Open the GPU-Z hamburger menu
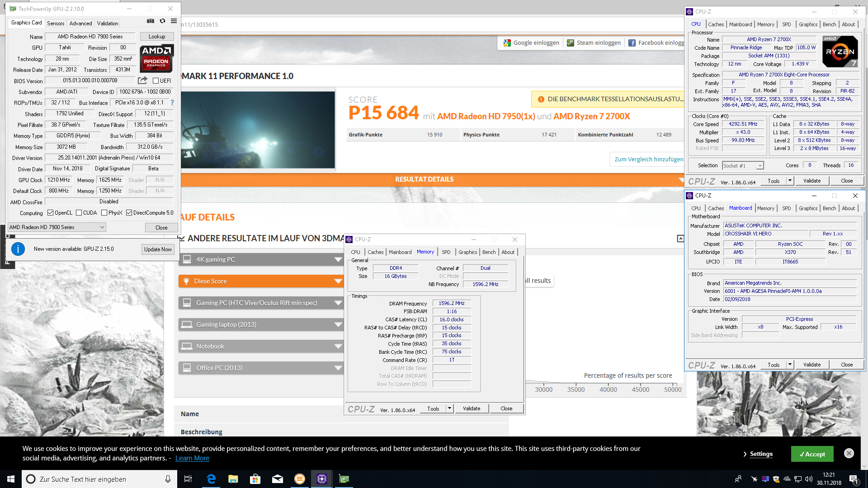Image resolution: width=868 pixels, height=488 pixels. tap(174, 21)
